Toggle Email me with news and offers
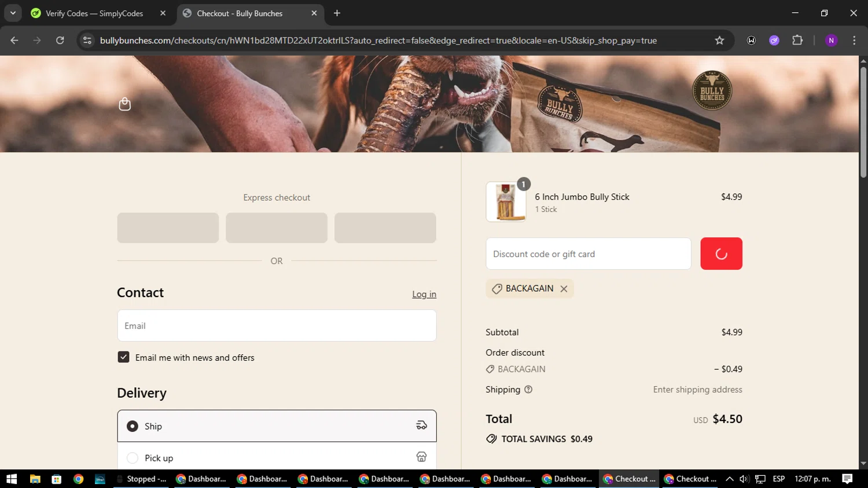 (x=123, y=357)
